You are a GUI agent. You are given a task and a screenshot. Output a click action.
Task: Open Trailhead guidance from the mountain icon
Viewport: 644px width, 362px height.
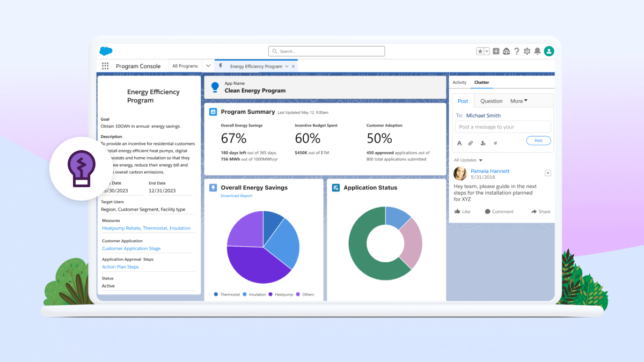pos(506,51)
